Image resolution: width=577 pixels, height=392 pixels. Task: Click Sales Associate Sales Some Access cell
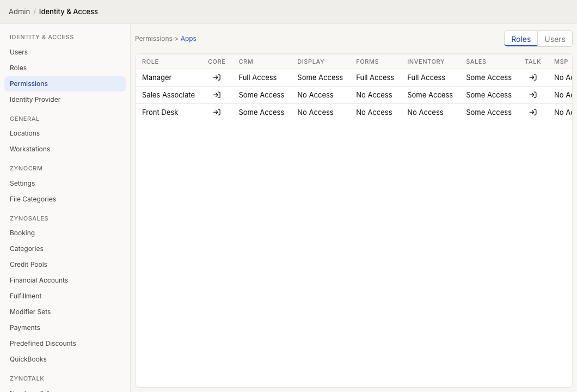pyautogui.click(x=489, y=95)
